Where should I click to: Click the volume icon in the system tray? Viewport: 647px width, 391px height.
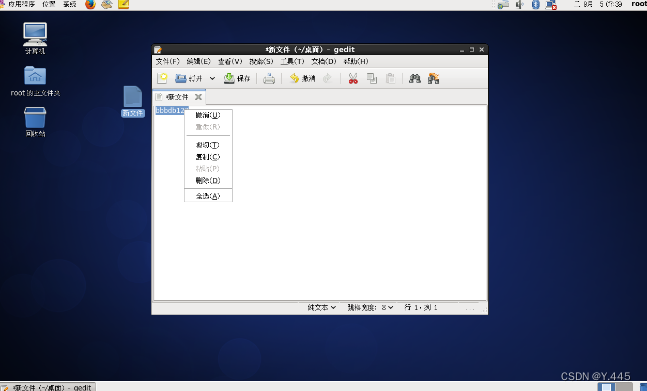[x=520, y=5]
